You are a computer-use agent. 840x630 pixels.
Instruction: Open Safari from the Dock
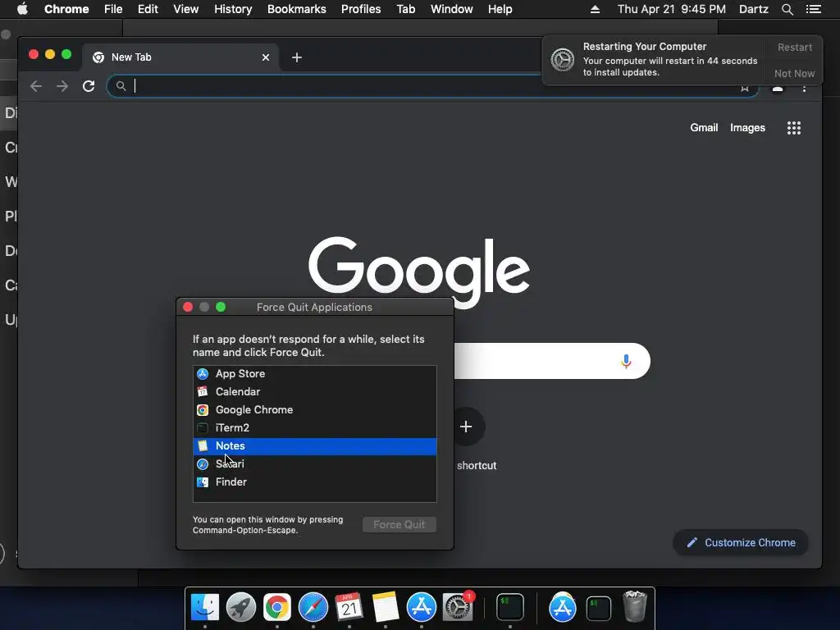coord(313,607)
